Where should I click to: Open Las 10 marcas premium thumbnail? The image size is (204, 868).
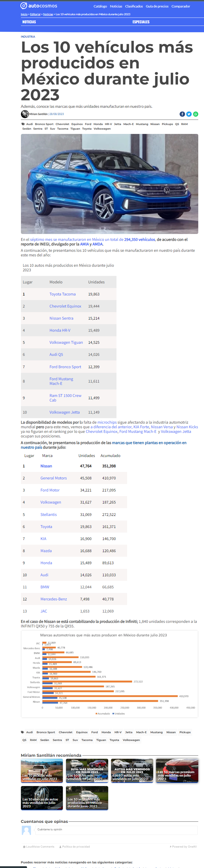pos(177,771)
